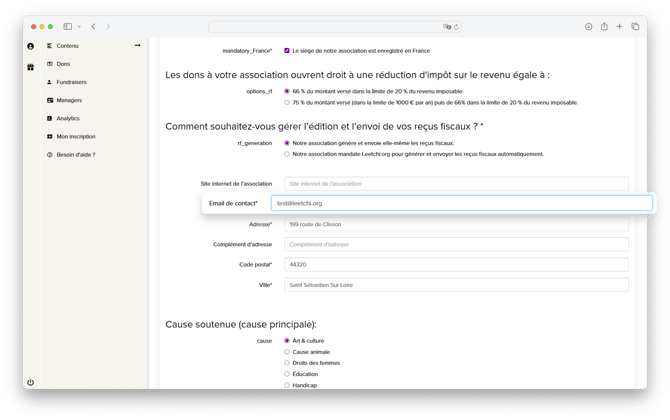Screen dimensions: 670x420
Task: Click the Adresse input field
Action: 456,224
